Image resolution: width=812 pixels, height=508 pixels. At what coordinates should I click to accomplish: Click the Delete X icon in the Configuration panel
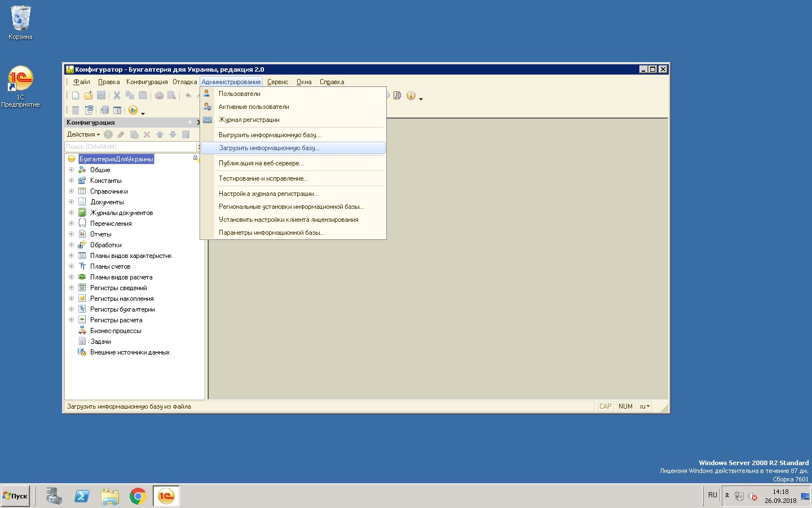coord(147,134)
